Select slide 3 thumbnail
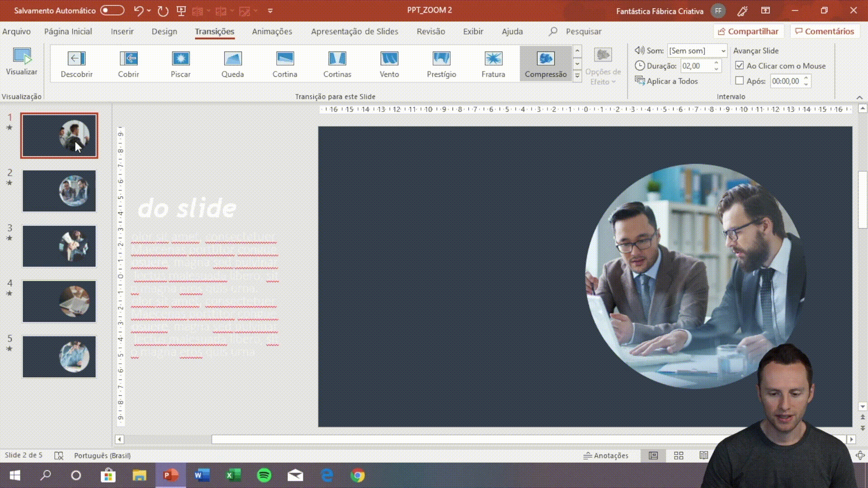Image resolution: width=868 pixels, height=488 pixels. [59, 246]
